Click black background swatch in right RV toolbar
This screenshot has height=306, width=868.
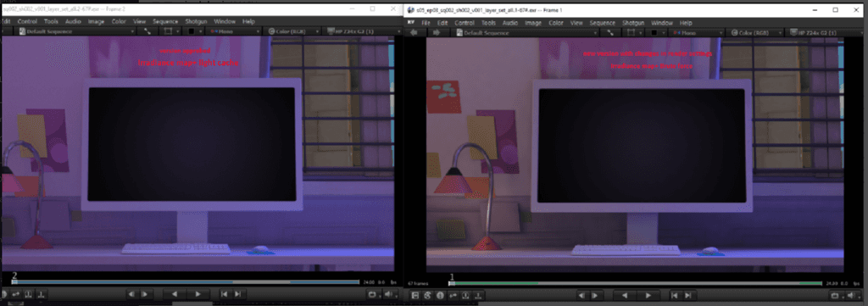tap(654, 33)
